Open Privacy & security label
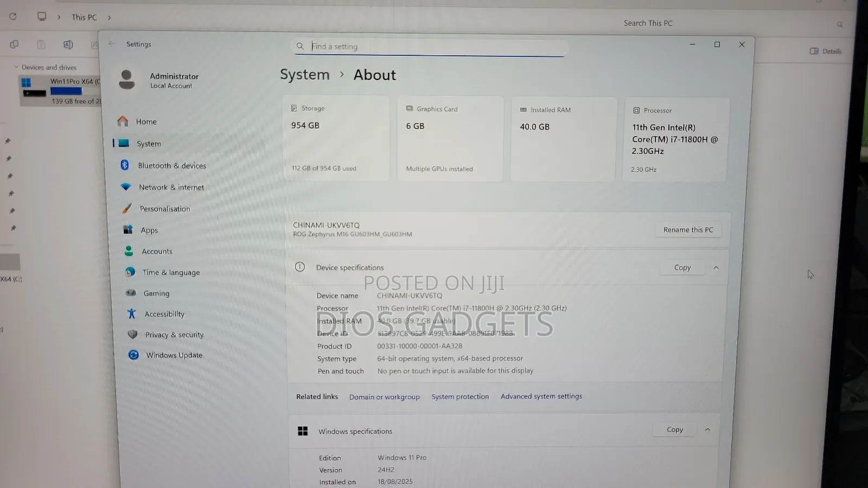This screenshot has height=488, width=868. (175, 335)
